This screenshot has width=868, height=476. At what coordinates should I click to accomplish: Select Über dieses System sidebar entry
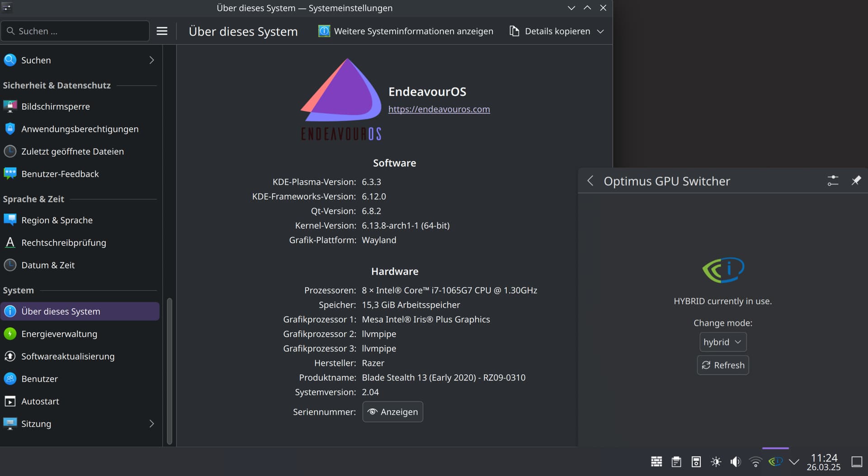click(80, 311)
